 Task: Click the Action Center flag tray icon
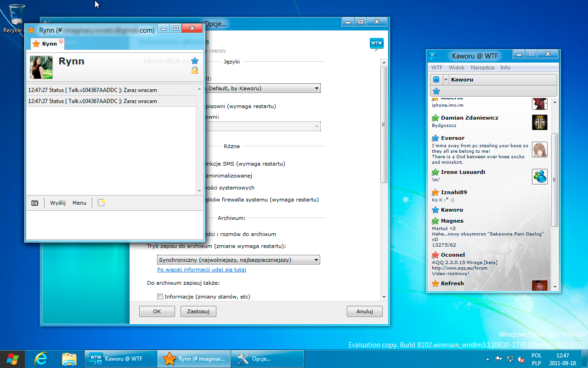click(498, 359)
